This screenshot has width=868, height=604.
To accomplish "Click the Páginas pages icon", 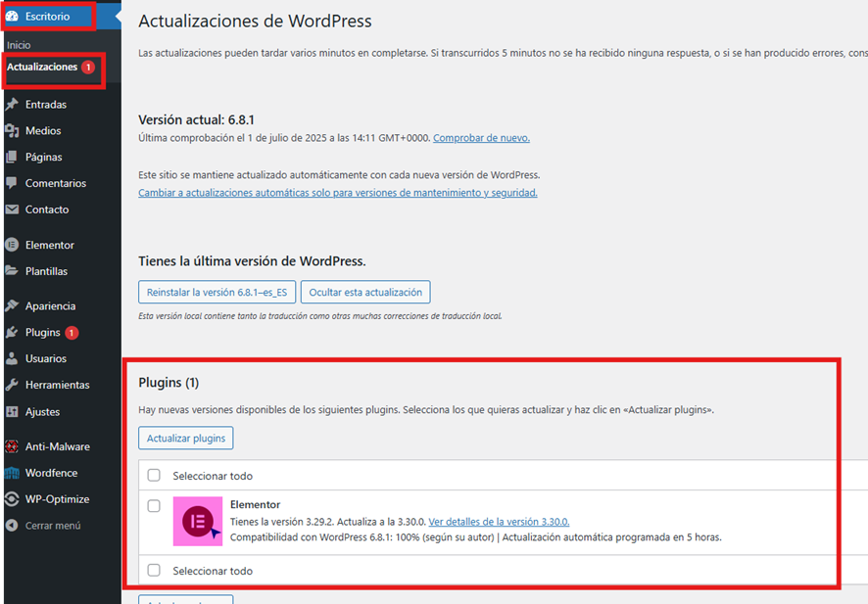I will pos(12,157).
